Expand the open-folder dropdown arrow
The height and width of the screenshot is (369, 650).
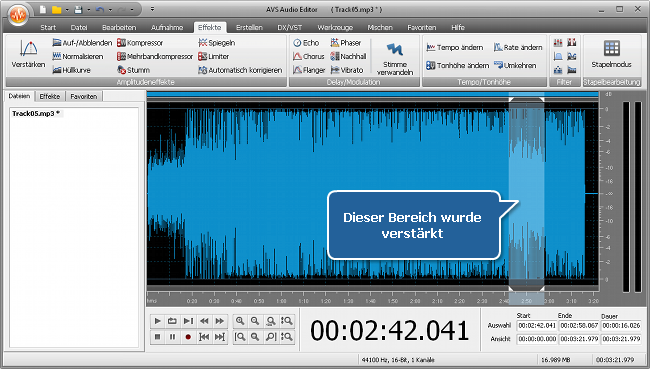(67, 10)
